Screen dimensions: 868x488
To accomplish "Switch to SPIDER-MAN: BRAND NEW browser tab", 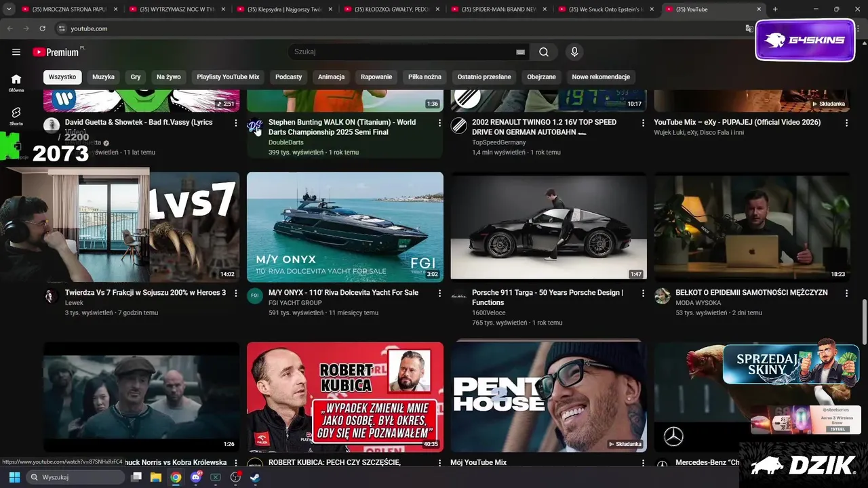I will click(498, 9).
